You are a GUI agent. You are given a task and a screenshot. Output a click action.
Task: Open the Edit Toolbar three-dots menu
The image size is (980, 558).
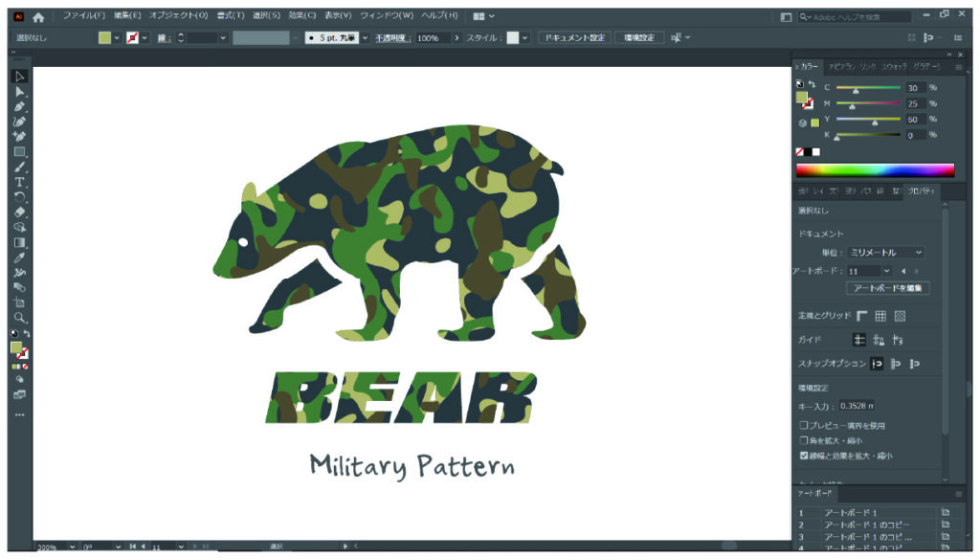click(19, 414)
